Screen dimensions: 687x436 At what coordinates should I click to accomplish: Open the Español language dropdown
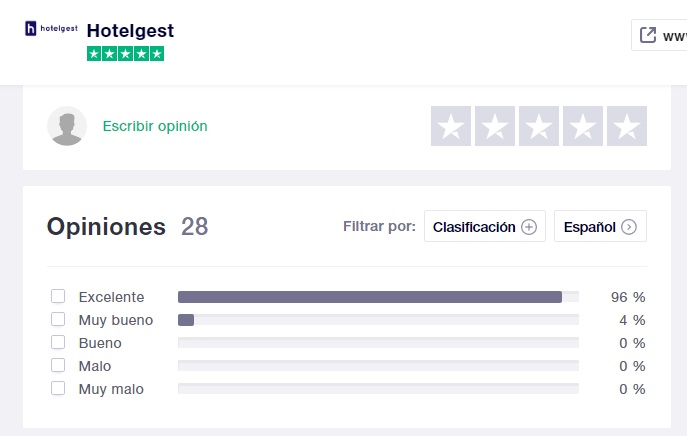click(x=600, y=227)
